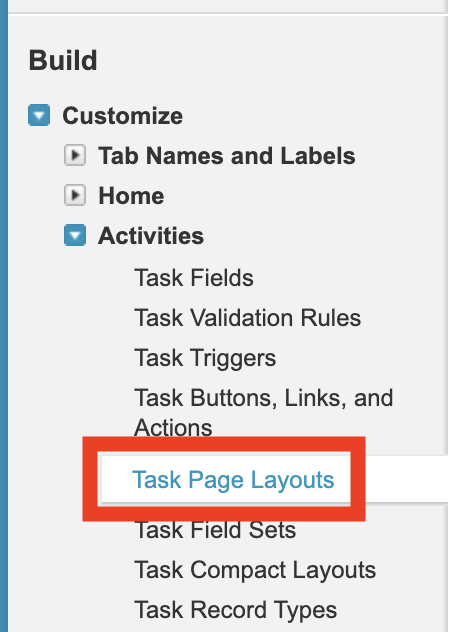This screenshot has height=632, width=460.
Task: Click the Customize label
Action: (123, 116)
